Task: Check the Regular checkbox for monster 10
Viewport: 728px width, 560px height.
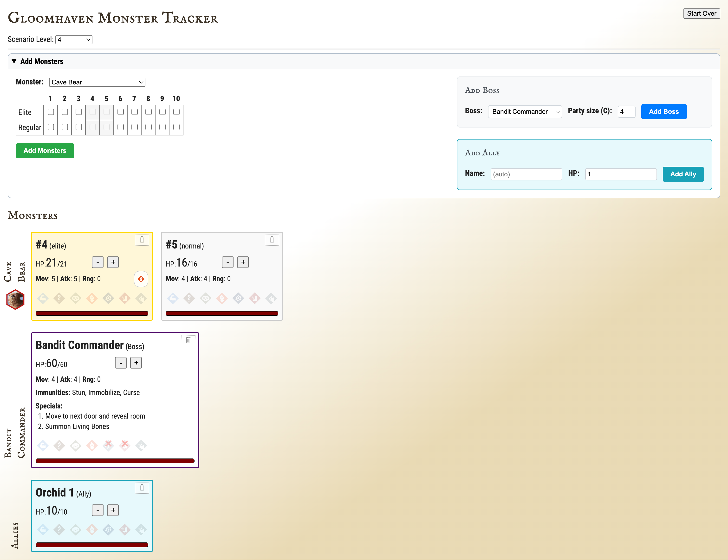Action: click(176, 127)
